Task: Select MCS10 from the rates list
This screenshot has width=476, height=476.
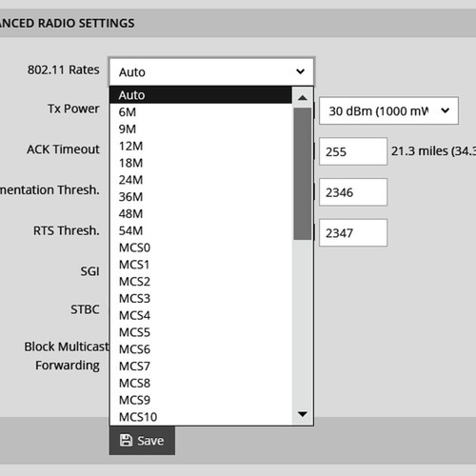Action: coord(201,417)
